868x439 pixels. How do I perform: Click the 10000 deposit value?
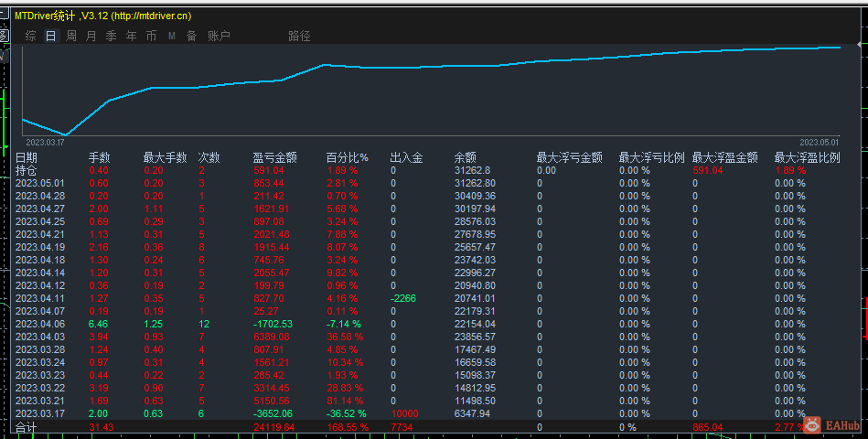pyautogui.click(x=404, y=413)
